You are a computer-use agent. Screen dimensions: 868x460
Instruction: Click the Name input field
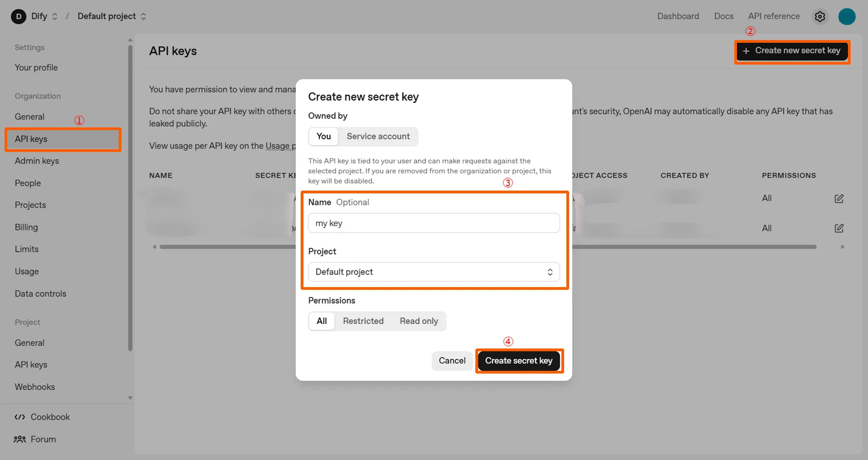click(x=434, y=223)
